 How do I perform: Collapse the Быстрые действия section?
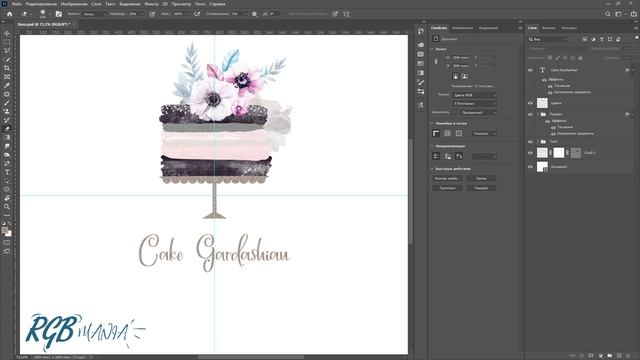(x=432, y=169)
